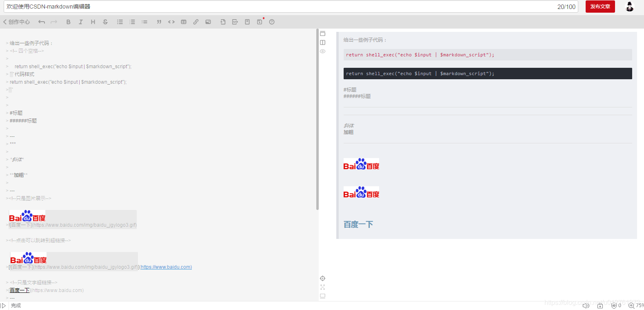Undo the last edit
Screen dimensions: 644x310
click(x=42, y=22)
